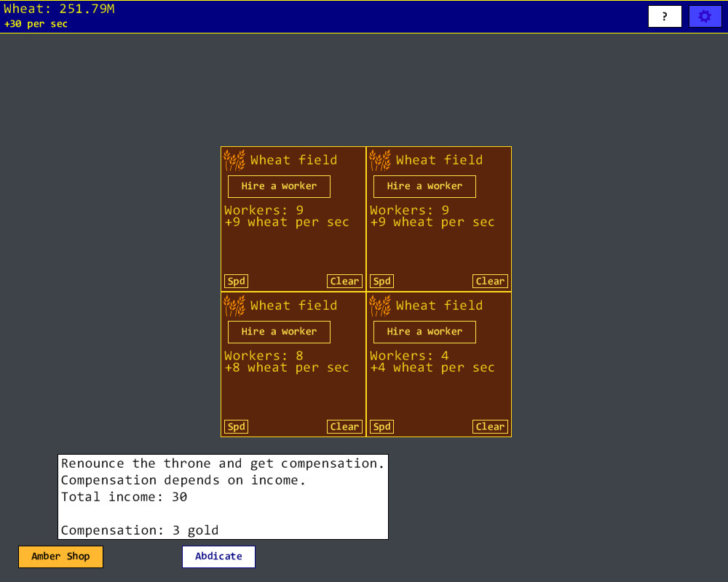Image resolution: width=728 pixels, height=582 pixels.
Task: Click the wheat sheaf icon on top-left field
Action: click(x=233, y=159)
